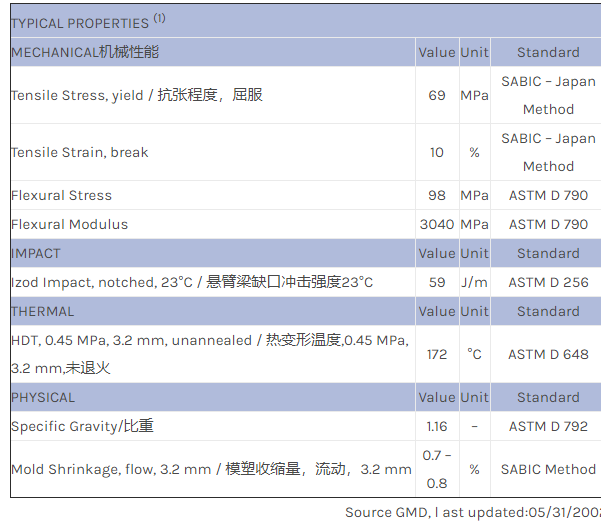601x528 pixels.
Task: Click the Mold Shrinkage, flow row label
Action: pos(211,469)
